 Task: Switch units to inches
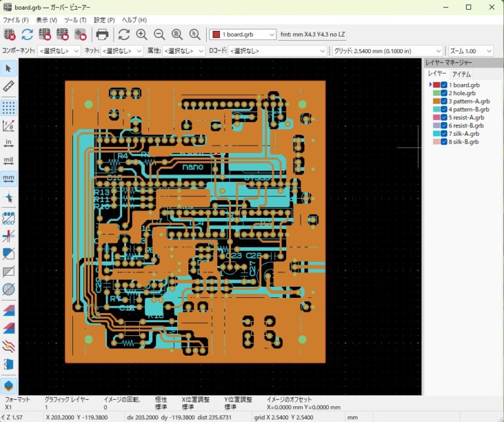pos(9,142)
